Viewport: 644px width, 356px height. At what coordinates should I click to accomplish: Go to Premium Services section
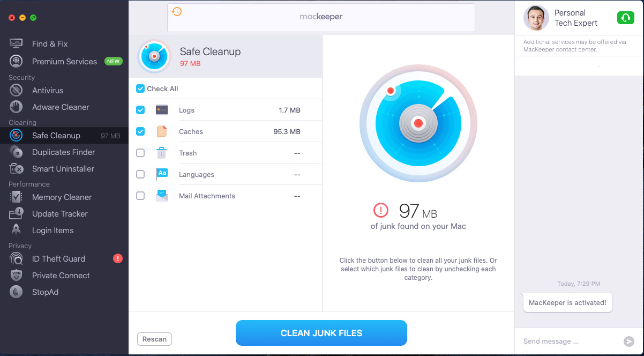pyautogui.click(x=64, y=62)
